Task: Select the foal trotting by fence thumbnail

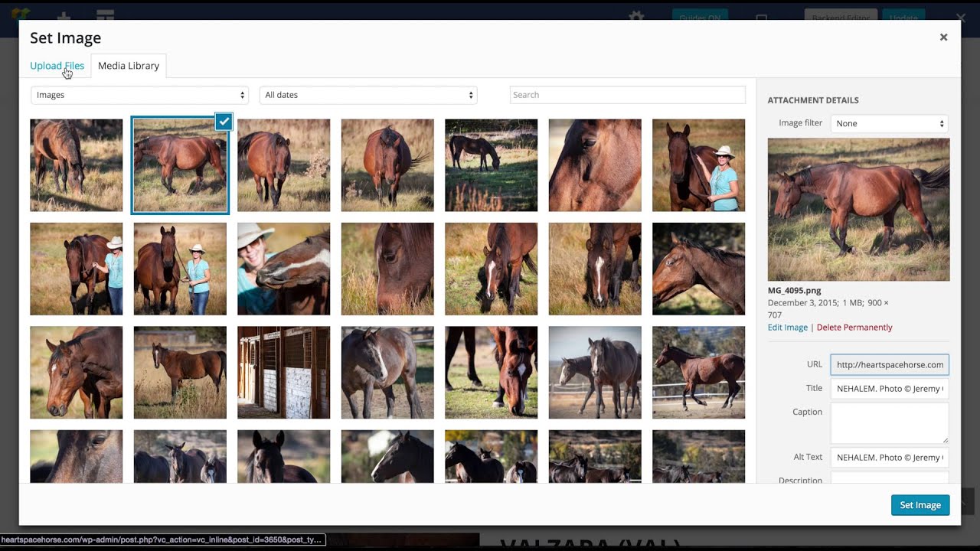Action: [698, 373]
